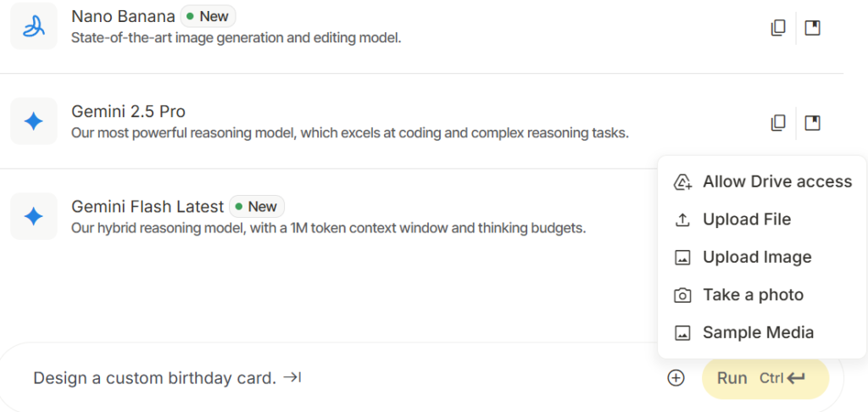Screen dimensions: 868x412
Task: Choose Allow Drive access from the menu
Action: [x=776, y=181]
